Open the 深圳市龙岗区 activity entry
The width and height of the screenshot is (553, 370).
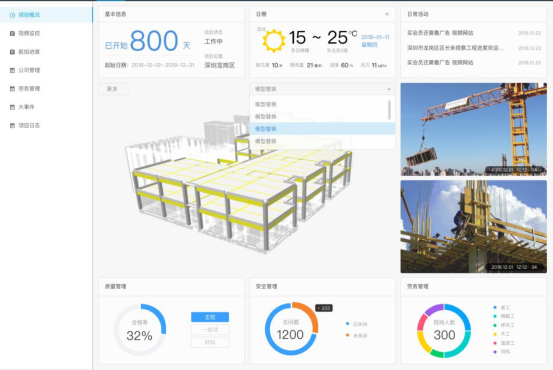point(474,48)
